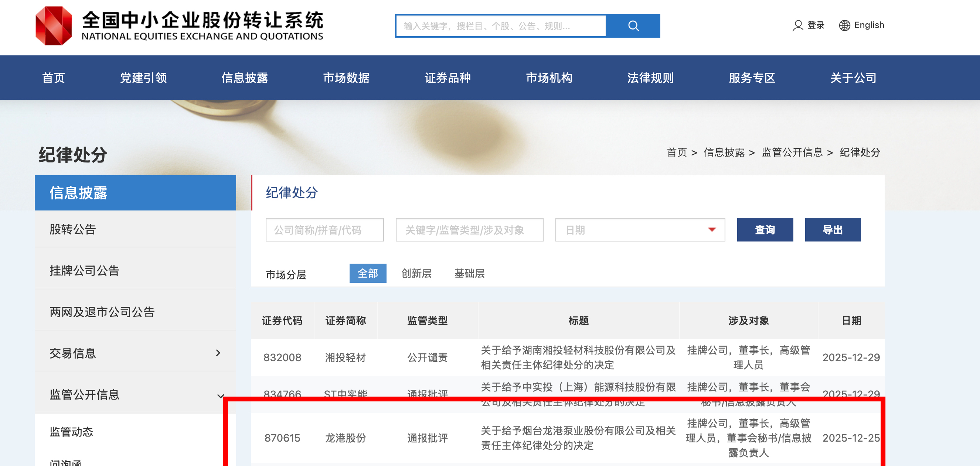Image resolution: width=980 pixels, height=466 pixels.
Task: Open the 市场数据 navigation menu
Action: [346, 78]
